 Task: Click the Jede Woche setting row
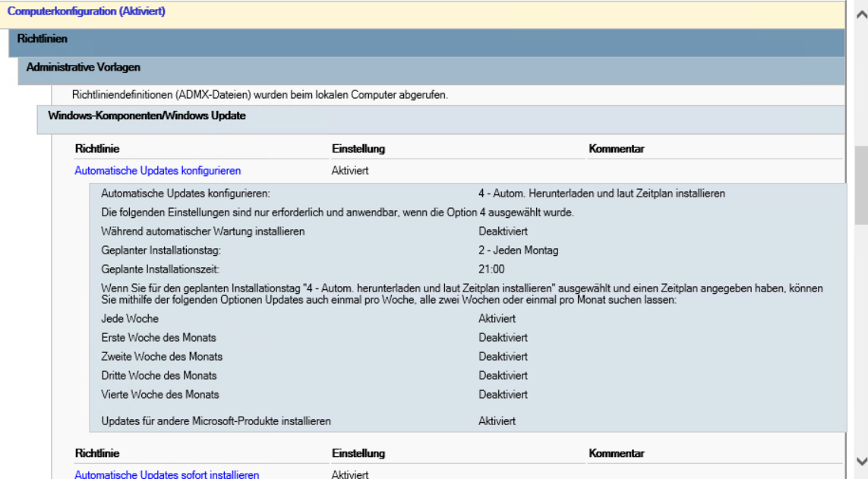pos(468,319)
